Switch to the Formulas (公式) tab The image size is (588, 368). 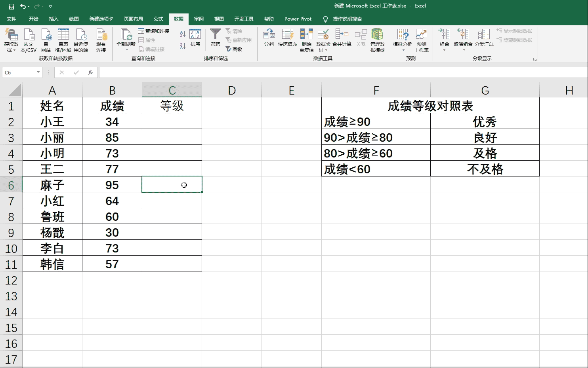[158, 19]
